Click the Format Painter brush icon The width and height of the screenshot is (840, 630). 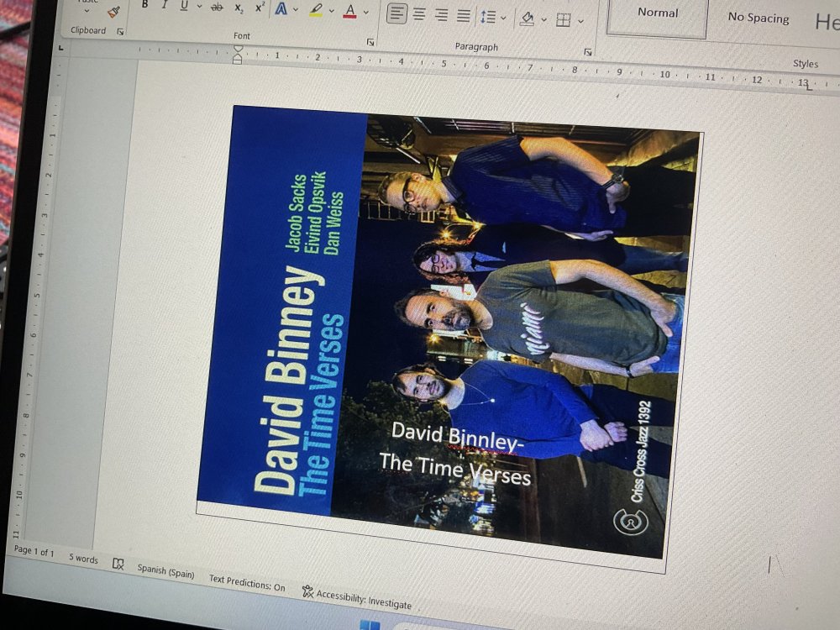[113, 12]
